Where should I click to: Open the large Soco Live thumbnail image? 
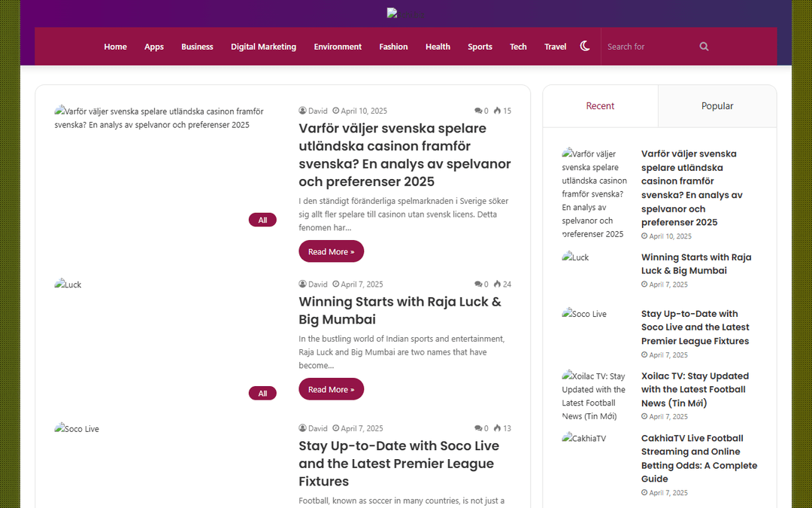(x=165, y=465)
